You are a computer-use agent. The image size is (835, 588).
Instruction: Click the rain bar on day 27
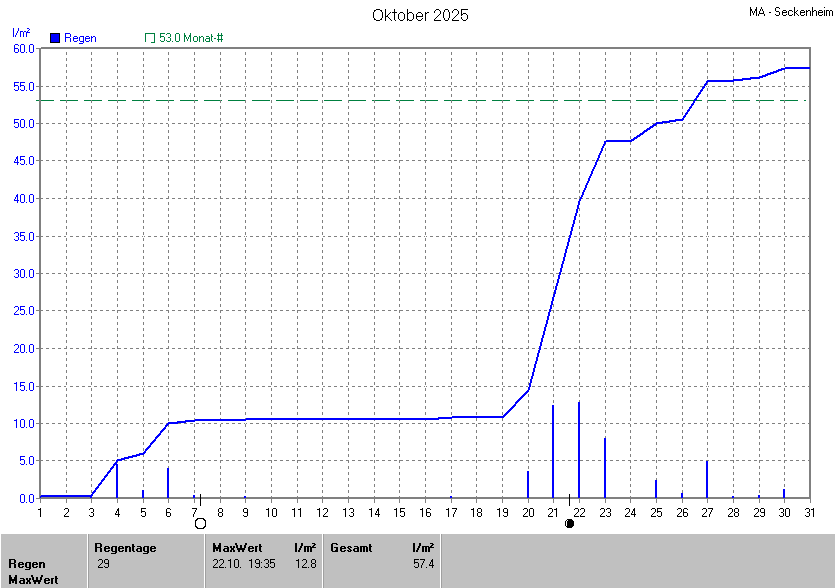(707, 479)
